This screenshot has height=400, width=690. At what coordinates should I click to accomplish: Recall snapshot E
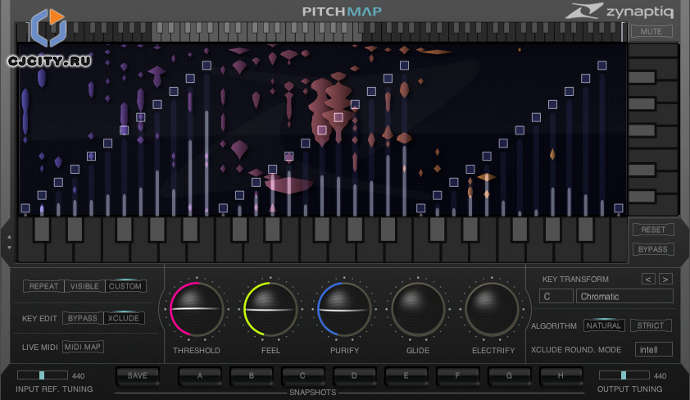coord(406,376)
